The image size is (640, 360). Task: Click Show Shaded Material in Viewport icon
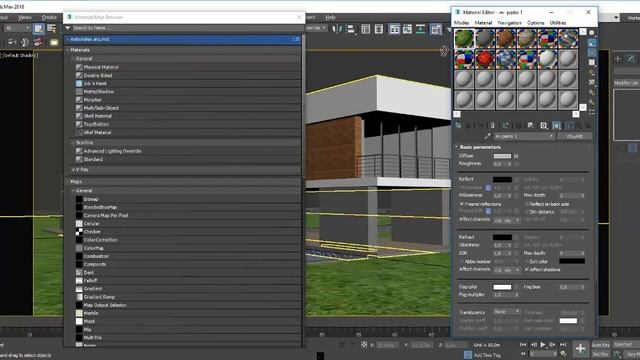click(556, 125)
